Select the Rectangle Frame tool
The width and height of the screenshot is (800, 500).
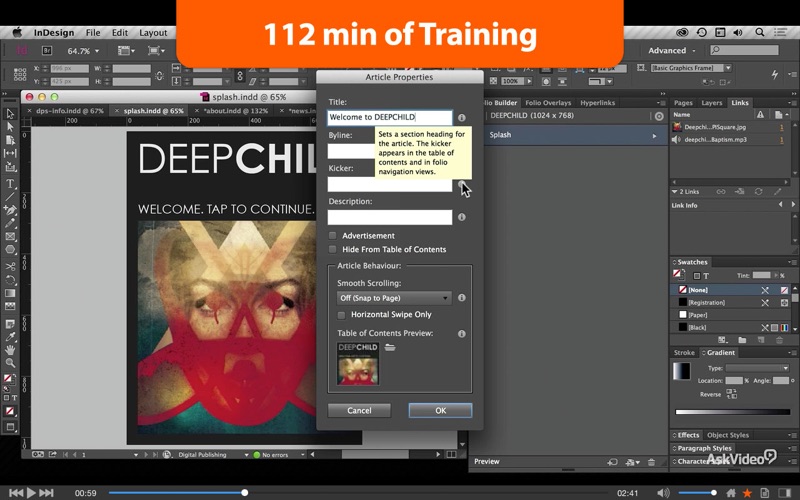tap(10, 236)
